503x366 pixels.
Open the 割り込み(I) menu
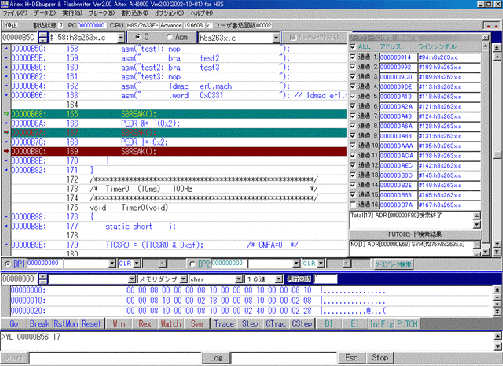[x=135, y=13]
